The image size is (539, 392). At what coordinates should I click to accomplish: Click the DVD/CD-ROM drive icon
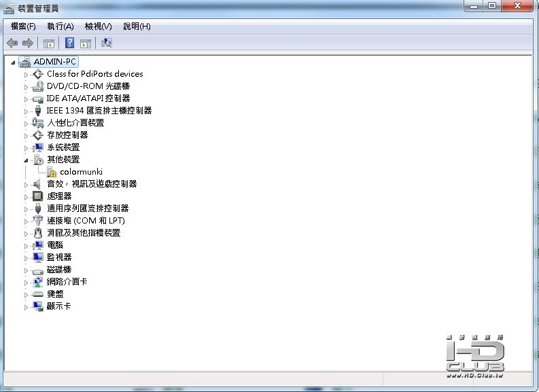38,86
